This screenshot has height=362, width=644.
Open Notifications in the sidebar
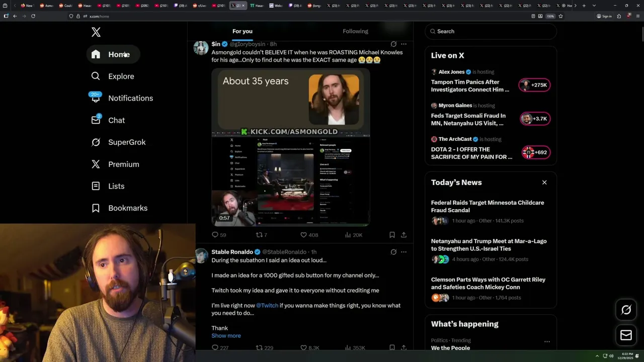coord(122,98)
